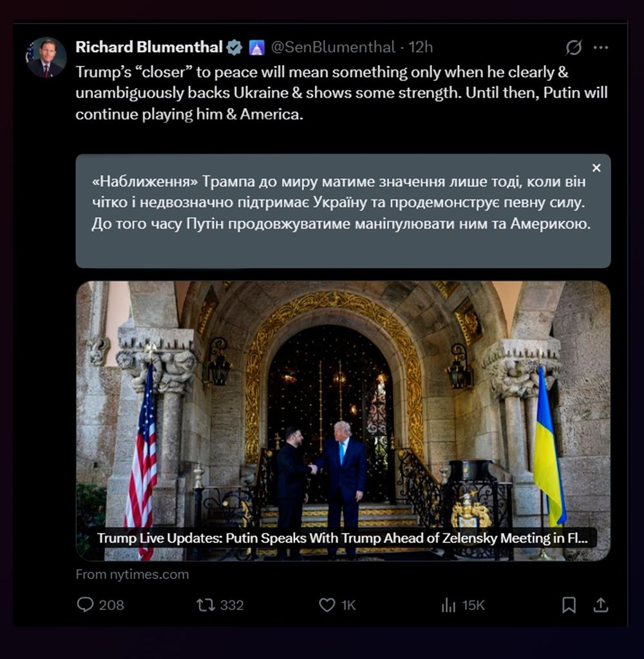Click the From nytimes.com source link
The image size is (644, 659).
[132, 574]
